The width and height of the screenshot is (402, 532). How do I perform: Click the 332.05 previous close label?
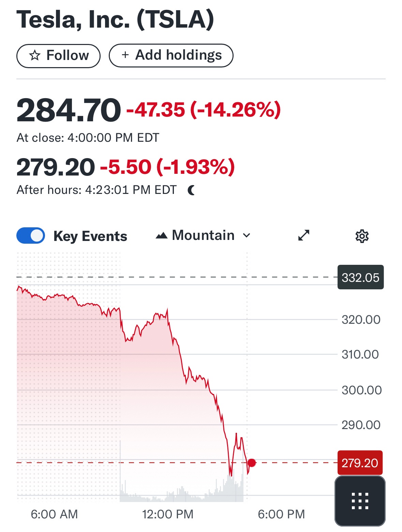(x=360, y=277)
